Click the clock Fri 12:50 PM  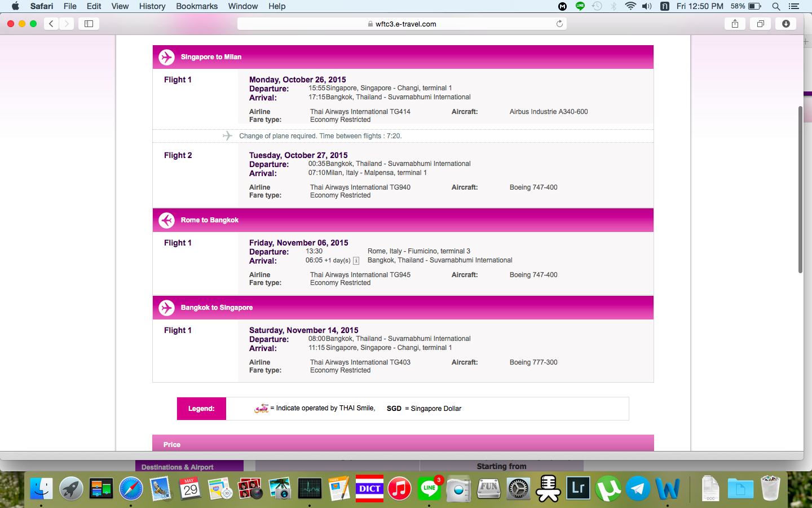(700, 6)
